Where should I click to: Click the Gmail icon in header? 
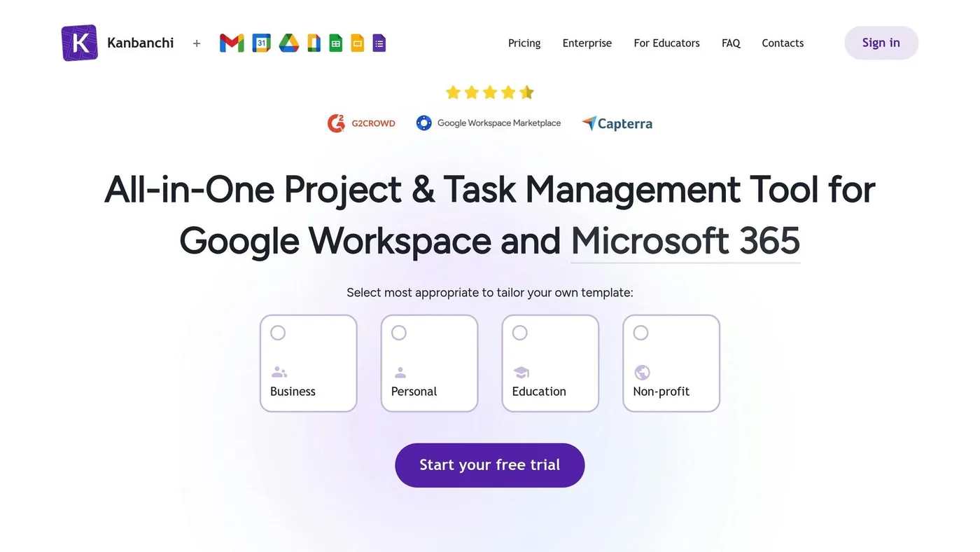click(x=232, y=43)
